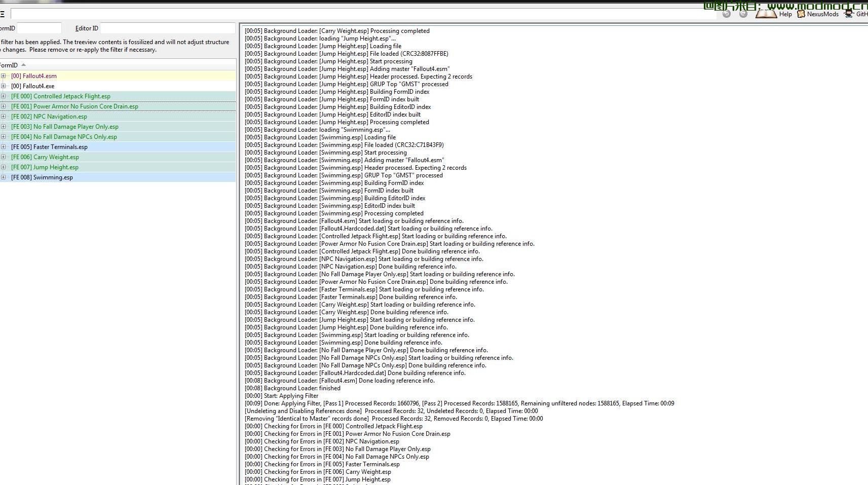Click log line loading "Jump Height.esp"

click(320, 39)
